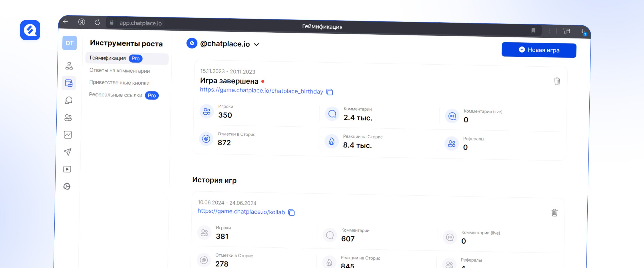Viewport: 644px width, 268px height.
Task: Click the Комментарии icon beside 607
Action: (x=330, y=235)
